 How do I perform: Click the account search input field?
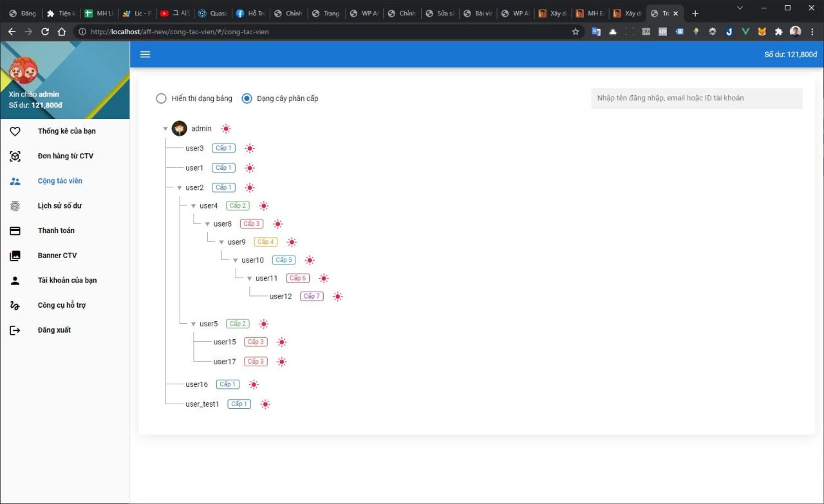(697, 98)
